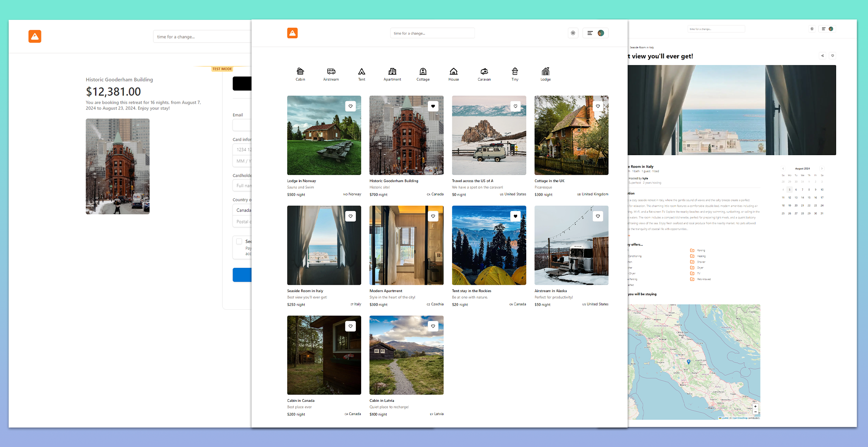Select the Lodge category icon
This screenshot has height=447, width=868.
pyautogui.click(x=546, y=71)
